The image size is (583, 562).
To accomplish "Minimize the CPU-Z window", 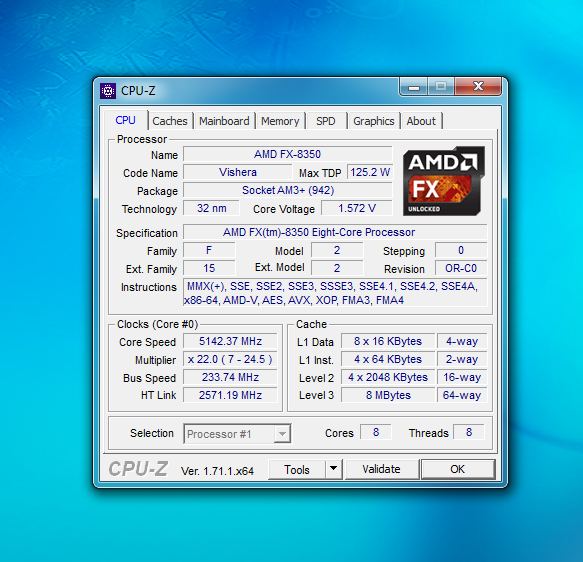I will 414,87.
